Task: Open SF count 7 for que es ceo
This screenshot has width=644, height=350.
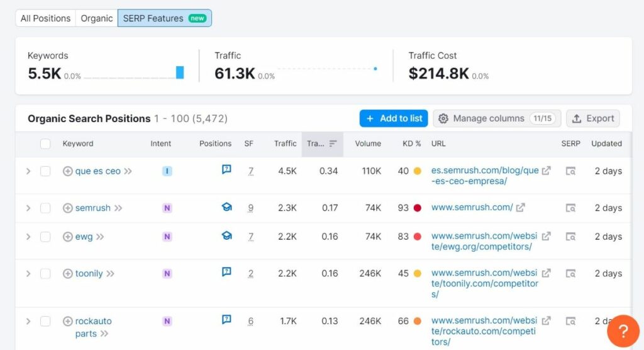Action: coord(250,171)
